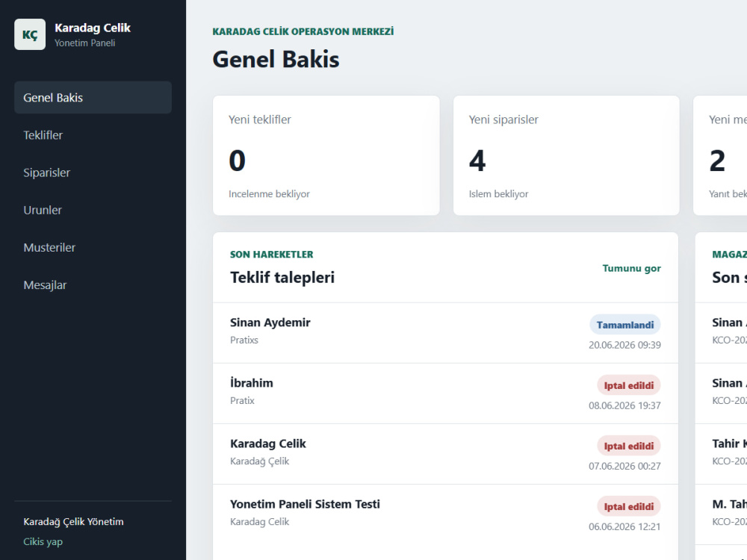Click Tumunu gor in Teklif talepleri
The image size is (747, 560).
pyautogui.click(x=631, y=268)
